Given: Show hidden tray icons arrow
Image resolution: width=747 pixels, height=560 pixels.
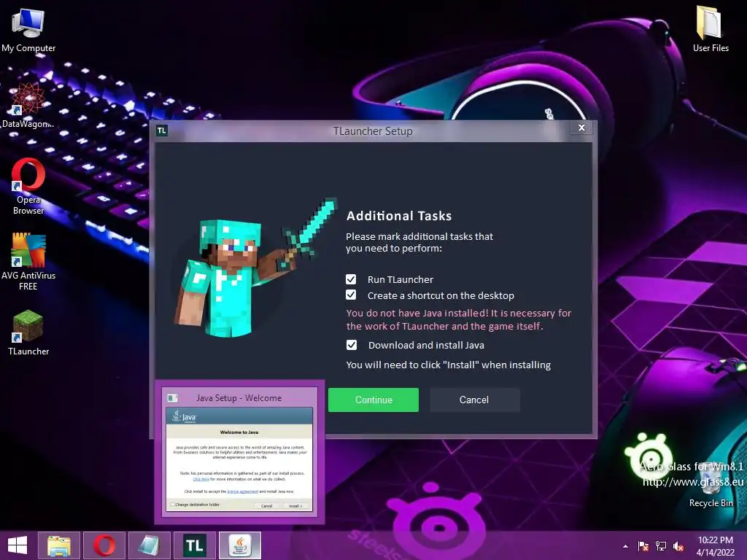Looking at the screenshot, I should point(625,546).
